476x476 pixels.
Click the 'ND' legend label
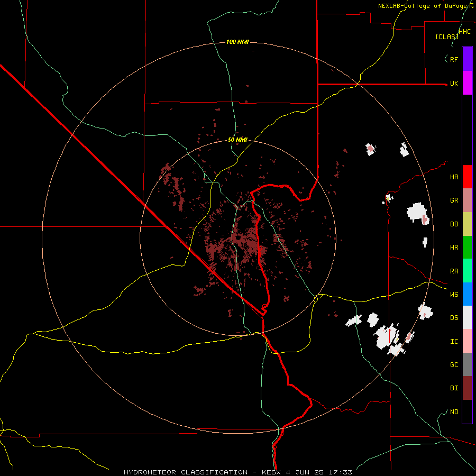click(x=454, y=412)
